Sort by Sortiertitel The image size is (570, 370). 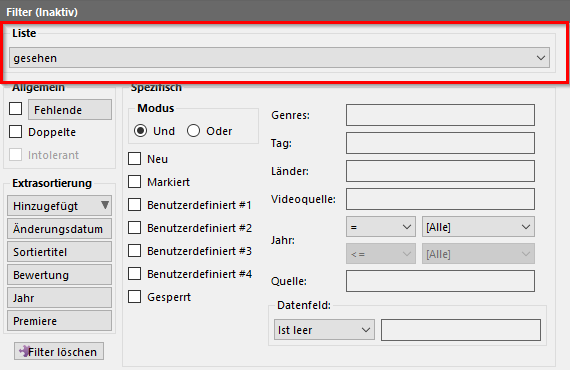59,252
